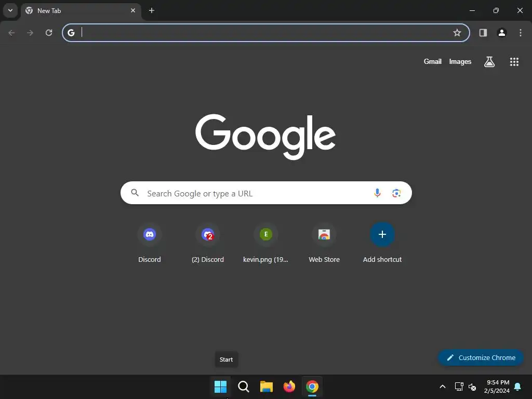Open the Windows Start menu
The image size is (532, 399).
[220, 387]
